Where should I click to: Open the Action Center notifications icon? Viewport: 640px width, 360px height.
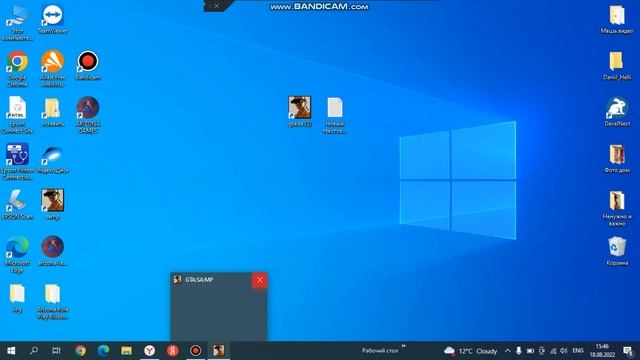click(628, 351)
